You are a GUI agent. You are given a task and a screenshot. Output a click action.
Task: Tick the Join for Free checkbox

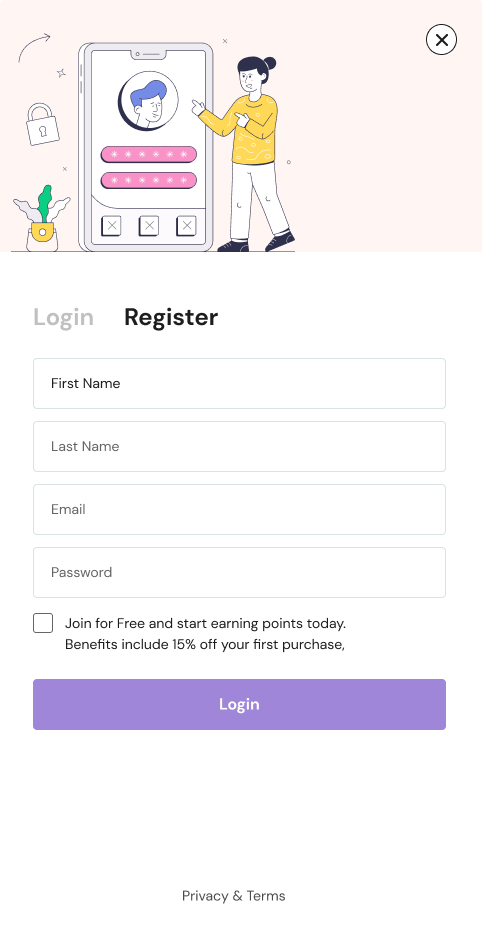pyautogui.click(x=43, y=624)
